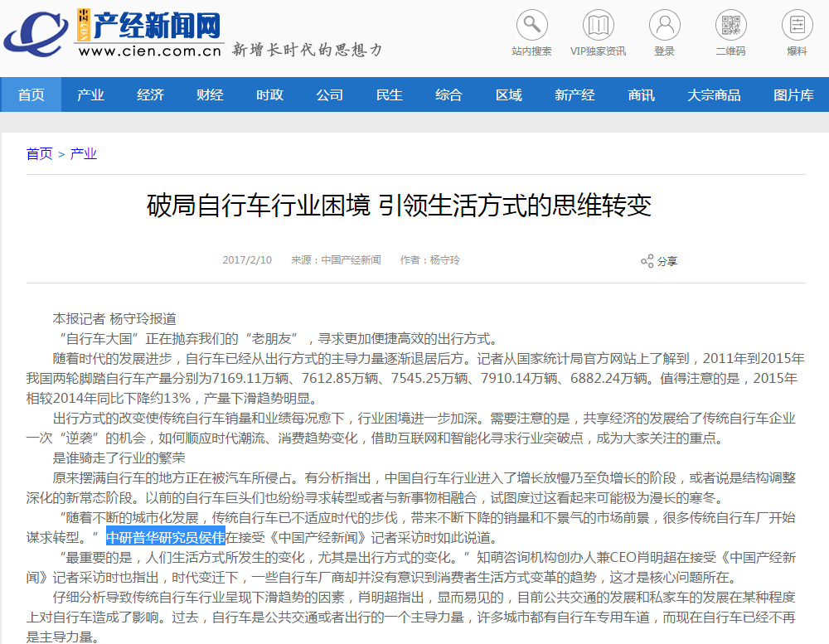The image size is (829, 644).
Task: Click the date 2017/2/10
Action: click(247, 260)
